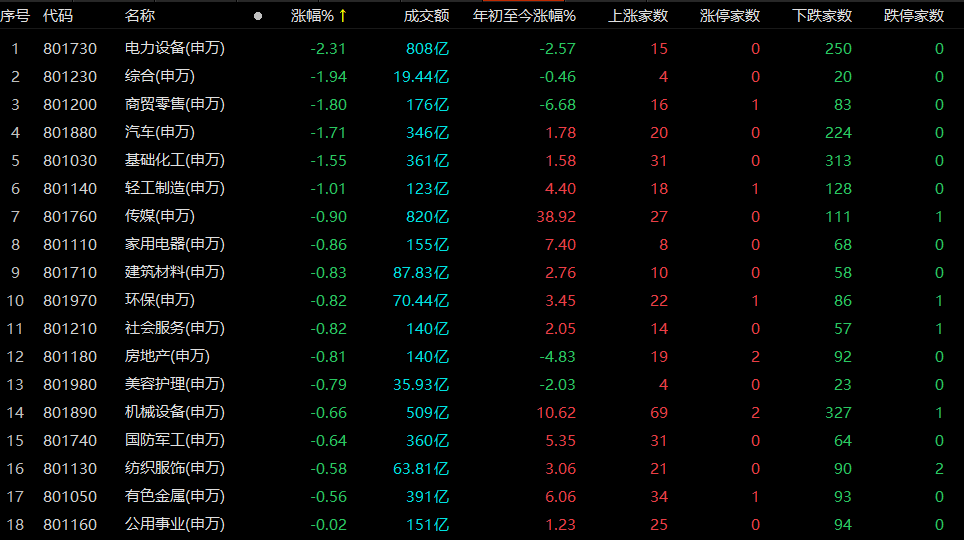Select 基础化工(申万) sector name

coord(175,160)
